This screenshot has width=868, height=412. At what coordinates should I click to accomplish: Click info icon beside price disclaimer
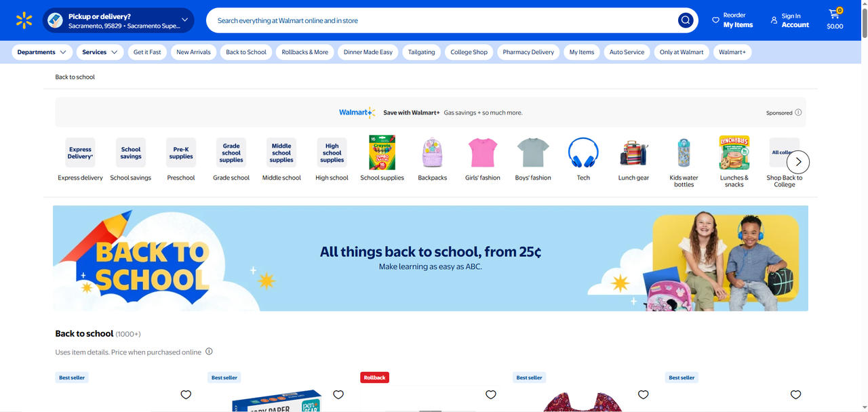[209, 352]
